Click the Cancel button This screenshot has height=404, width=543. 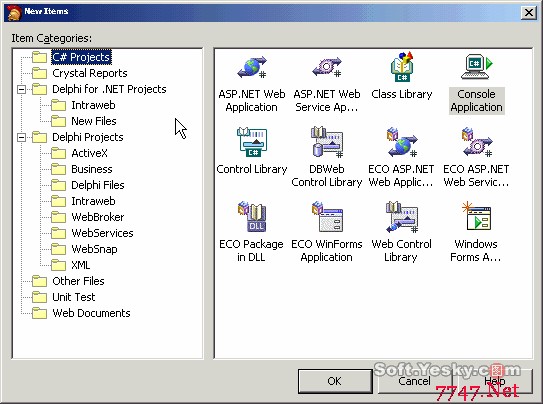[414, 381]
